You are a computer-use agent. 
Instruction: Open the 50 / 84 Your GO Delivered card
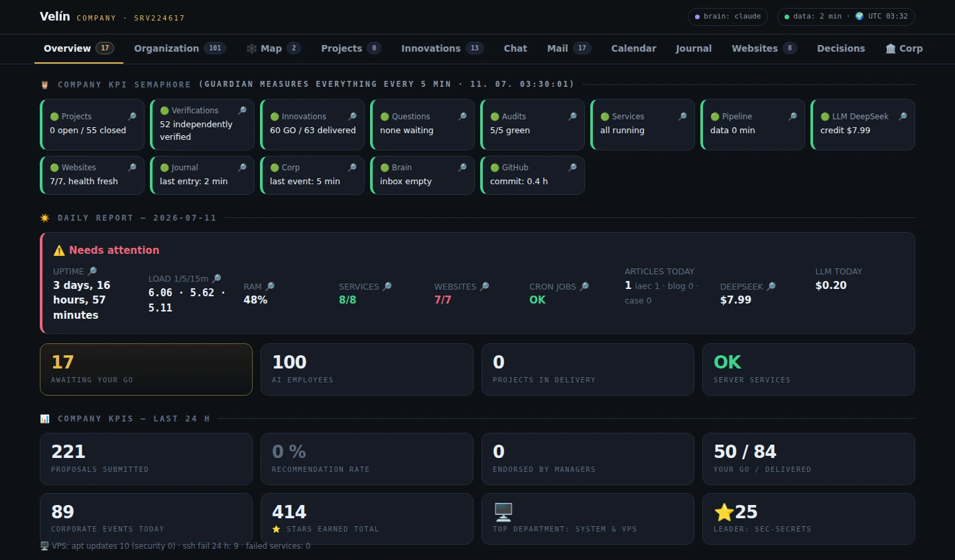click(808, 459)
